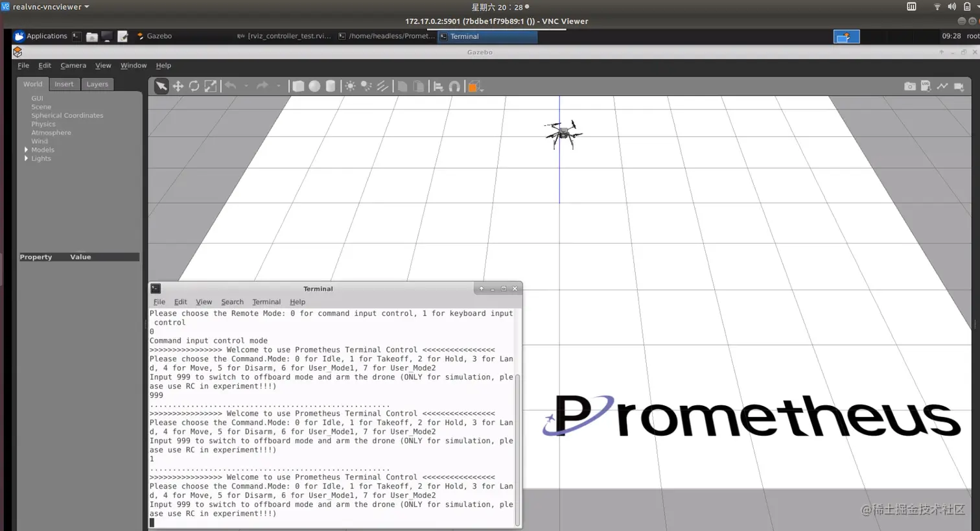The width and height of the screenshot is (980, 531).
Task: Open the Gazebo File menu
Action: click(x=23, y=65)
